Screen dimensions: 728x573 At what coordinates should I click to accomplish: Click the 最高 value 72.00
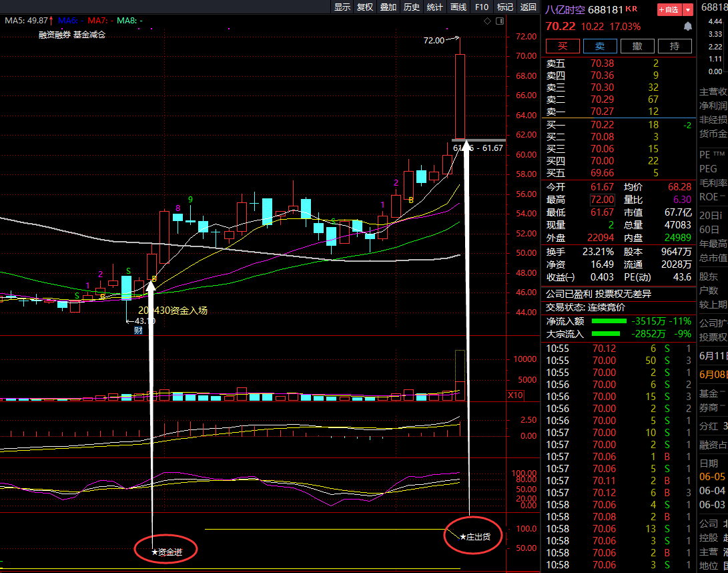tap(602, 200)
